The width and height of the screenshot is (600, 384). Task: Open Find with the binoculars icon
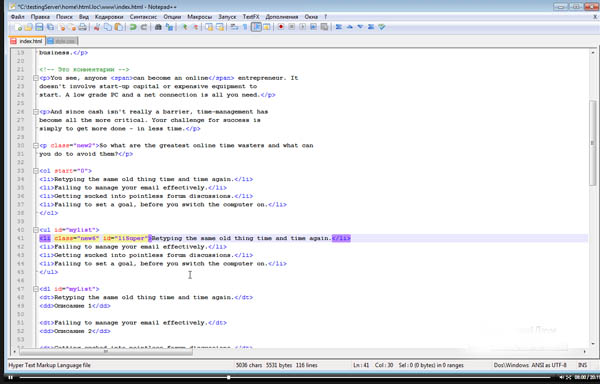point(158,27)
